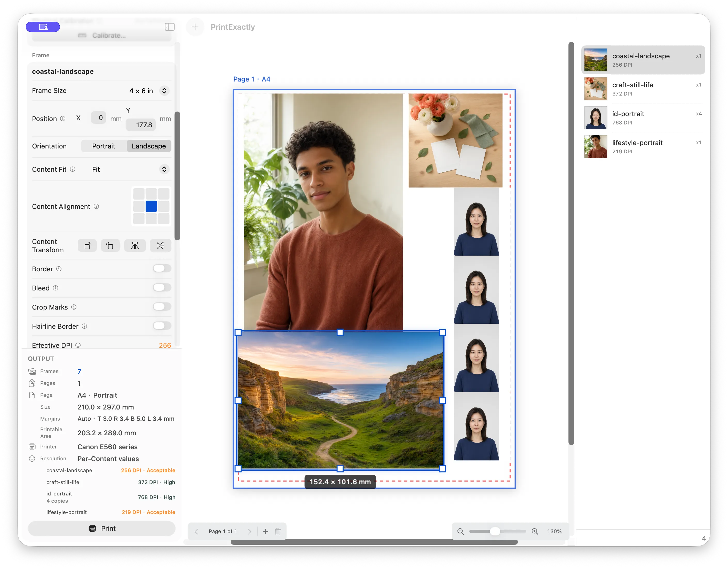Turn on Hairline Border
Screen dimensions: 728x568
(x=162, y=326)
